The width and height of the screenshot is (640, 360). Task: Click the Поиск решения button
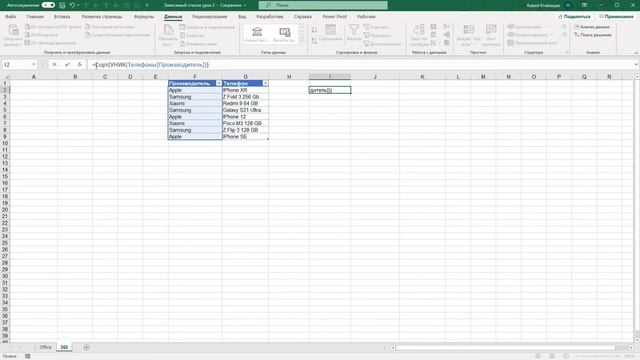coord(593,35)
